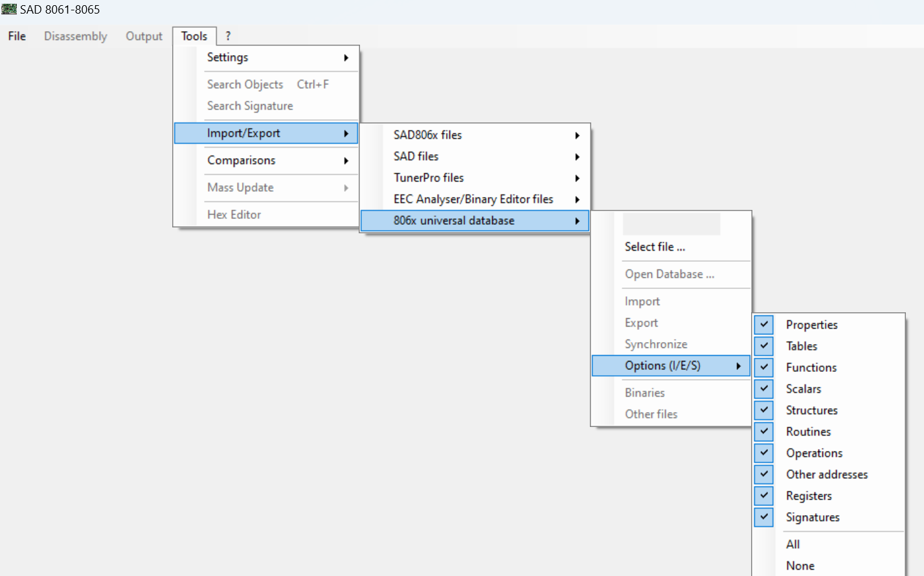
Task: Toggle the Registers checkmark
Action: pos(764,496)
